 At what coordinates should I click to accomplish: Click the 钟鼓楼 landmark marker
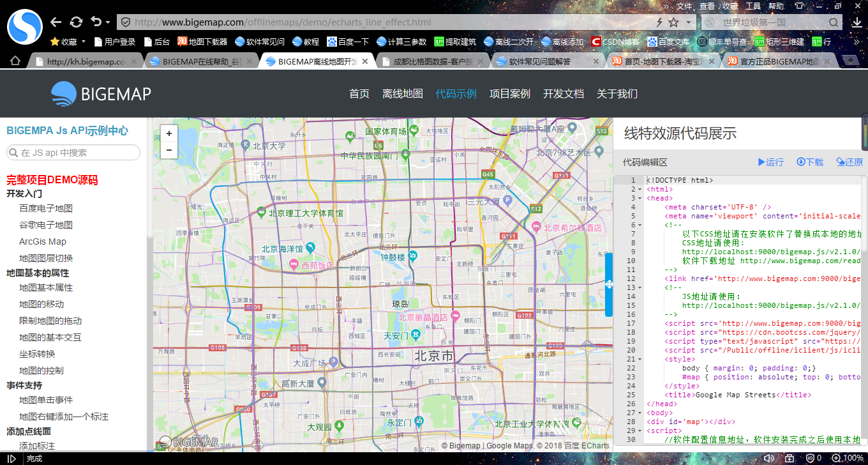pos(413,257)
